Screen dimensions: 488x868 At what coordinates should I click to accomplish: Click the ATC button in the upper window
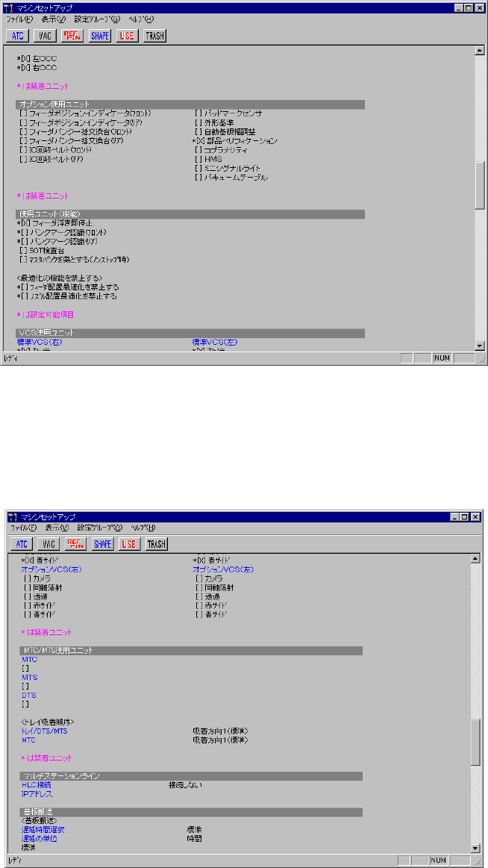point(18,36)
